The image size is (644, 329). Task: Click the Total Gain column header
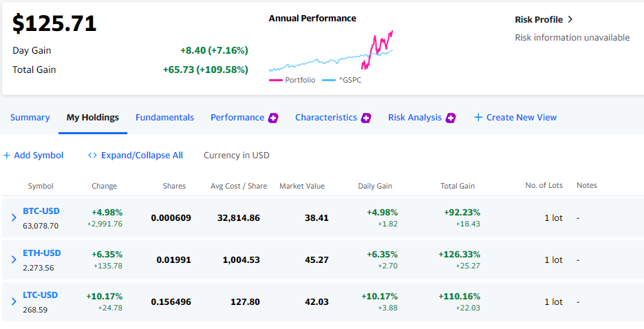458,186
